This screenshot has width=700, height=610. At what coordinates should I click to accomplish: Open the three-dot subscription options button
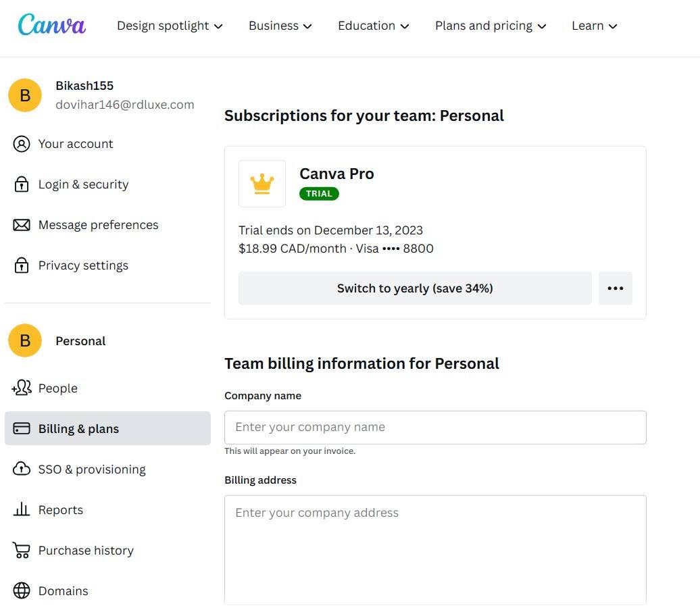[616, 288]
